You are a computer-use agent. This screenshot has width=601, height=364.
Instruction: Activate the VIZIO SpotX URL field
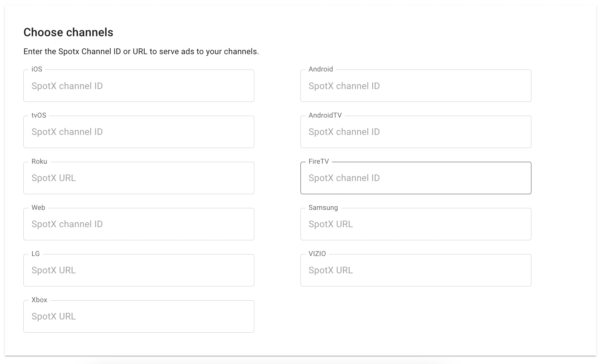click(x=416, y=270)
